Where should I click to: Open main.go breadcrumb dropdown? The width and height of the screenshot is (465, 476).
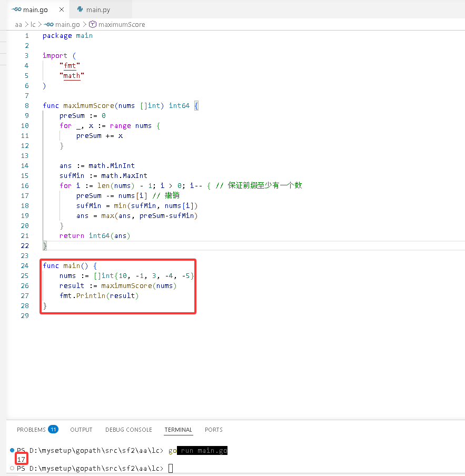point(67,25)
